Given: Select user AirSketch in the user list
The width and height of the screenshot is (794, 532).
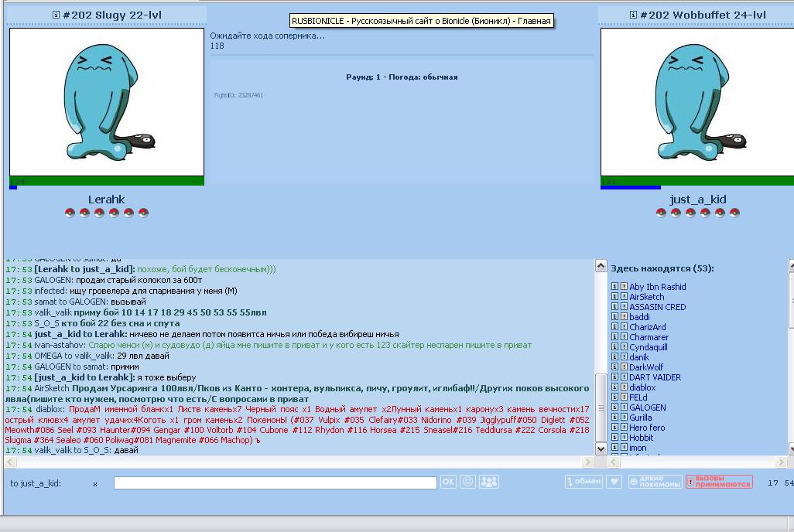Looking at the screenshot, I should (x=647, y=297).
